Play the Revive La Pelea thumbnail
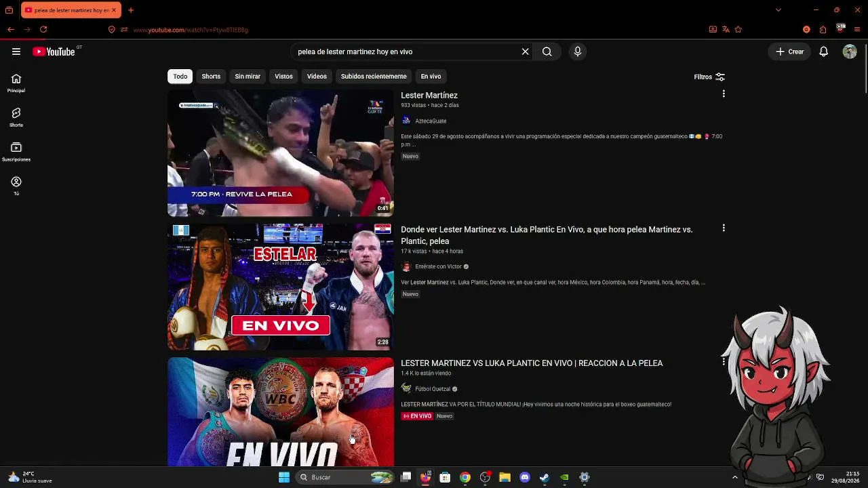Viewport: 868px width, 488px height. [x=281, y=153]
